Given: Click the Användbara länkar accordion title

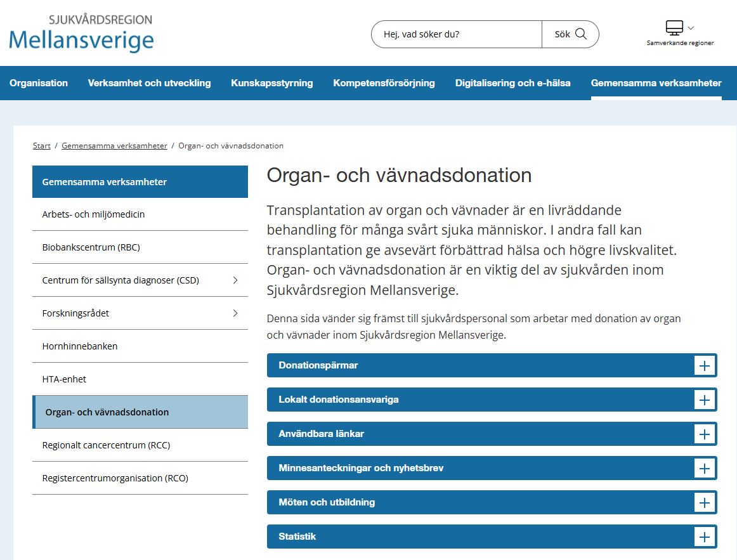Looking at the screenshot, I should coord(321,434).
